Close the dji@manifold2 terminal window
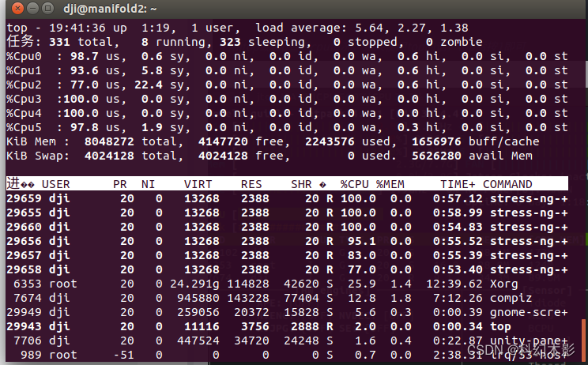The width and height of the screenshot is (588, 365). point(17,8)
